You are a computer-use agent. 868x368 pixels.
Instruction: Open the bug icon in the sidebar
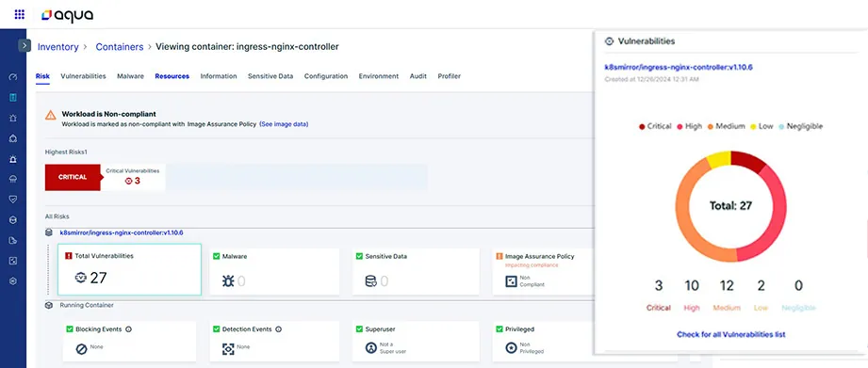click(13, 118)
